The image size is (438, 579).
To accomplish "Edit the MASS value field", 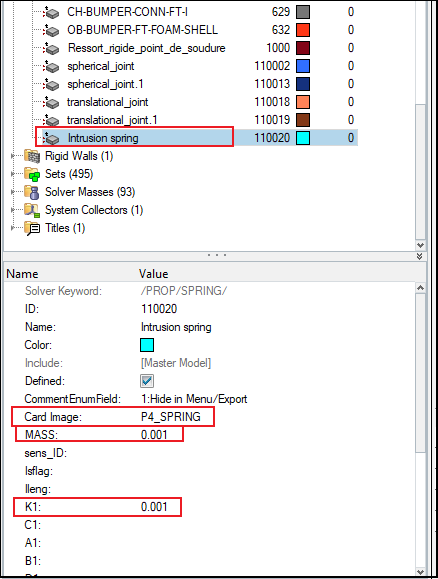I will point(154,435).
